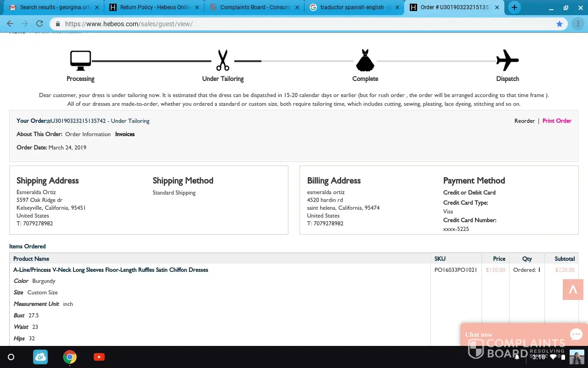Click the Shipping Address heading

pyautogui.click(x=48, y=181)
